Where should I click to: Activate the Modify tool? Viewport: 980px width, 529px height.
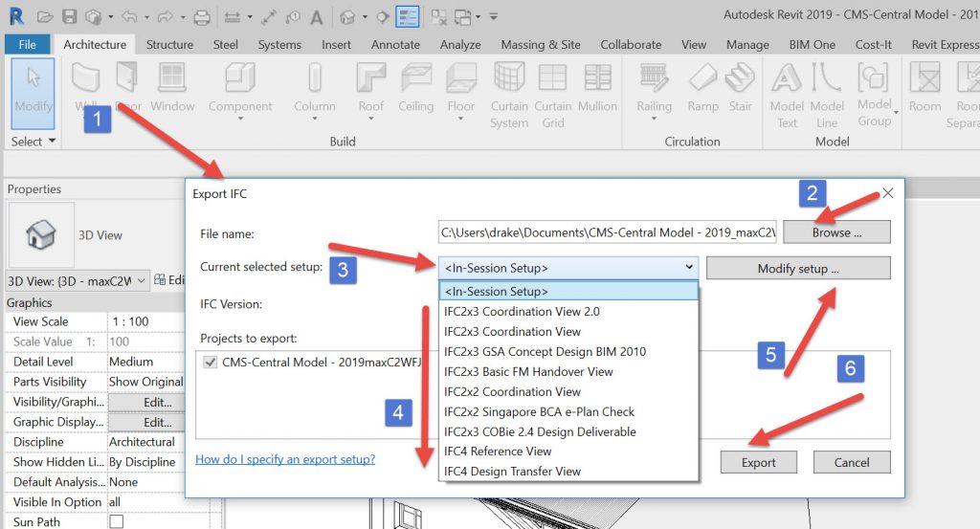(33, 86)
